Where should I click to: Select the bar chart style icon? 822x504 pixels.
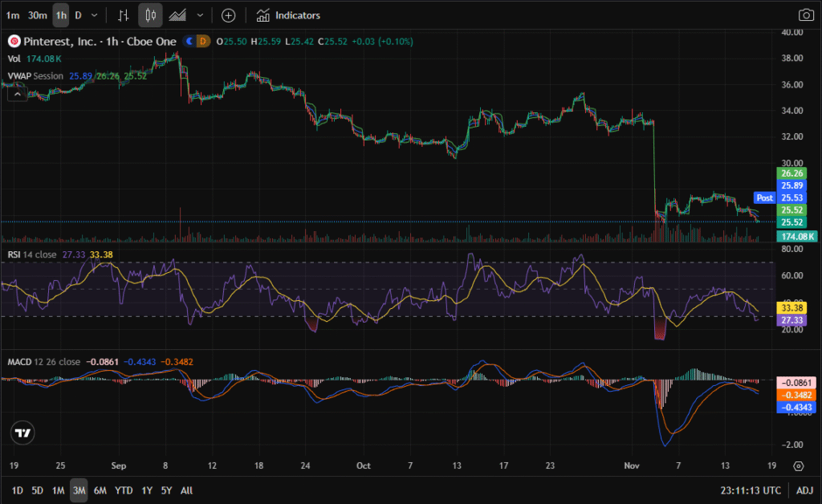(x=123, y=15)
